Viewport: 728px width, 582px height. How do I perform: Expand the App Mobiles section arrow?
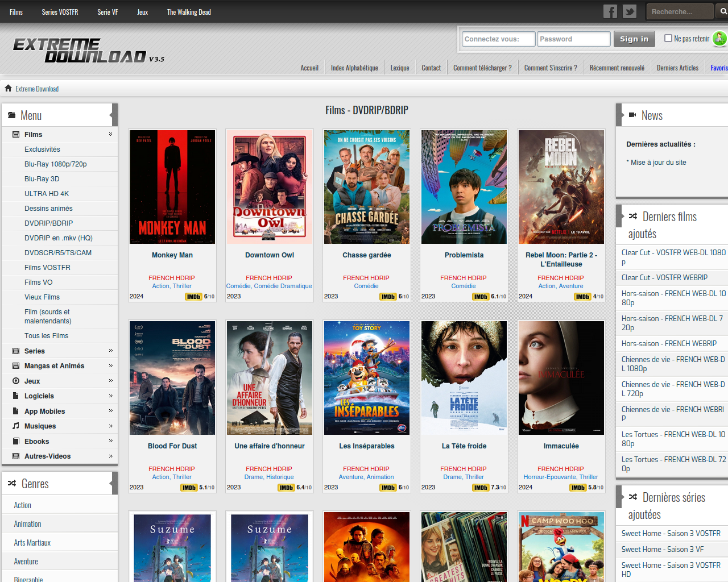[110, 411]
